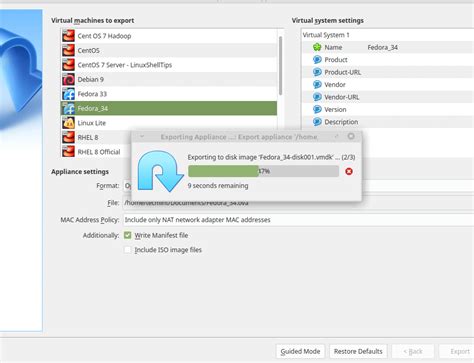Click the green Name property icon

point(317,47)
